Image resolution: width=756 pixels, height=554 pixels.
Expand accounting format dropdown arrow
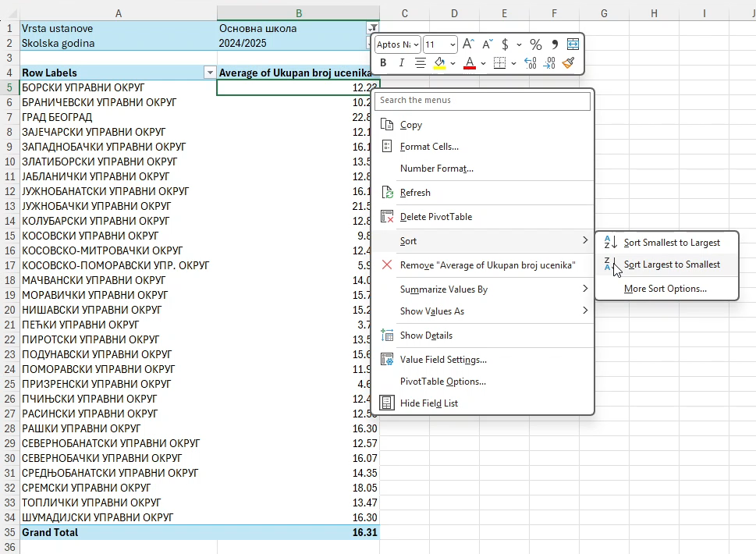[519, 44]
